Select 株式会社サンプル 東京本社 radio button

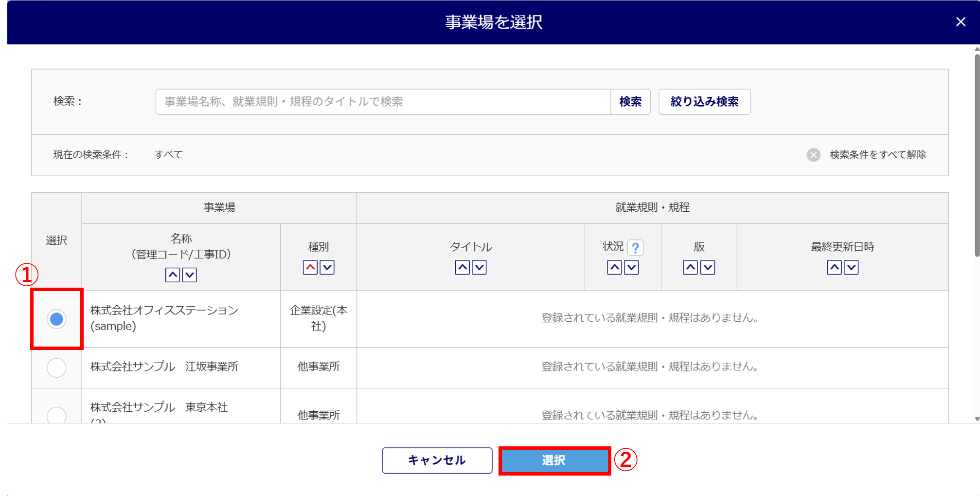(x=56, y=415)
